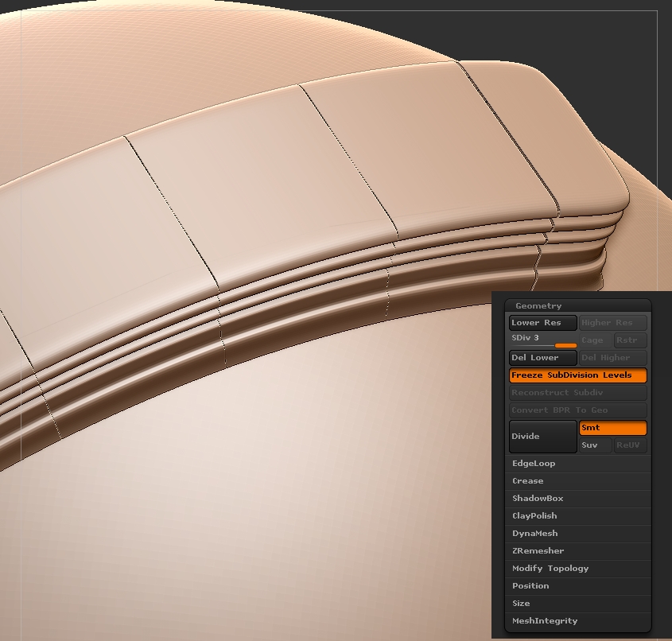The height and width of the screenshot is (641, 672).
Task: Open the ClayPolish section
Action: click(x=534, y=516)
